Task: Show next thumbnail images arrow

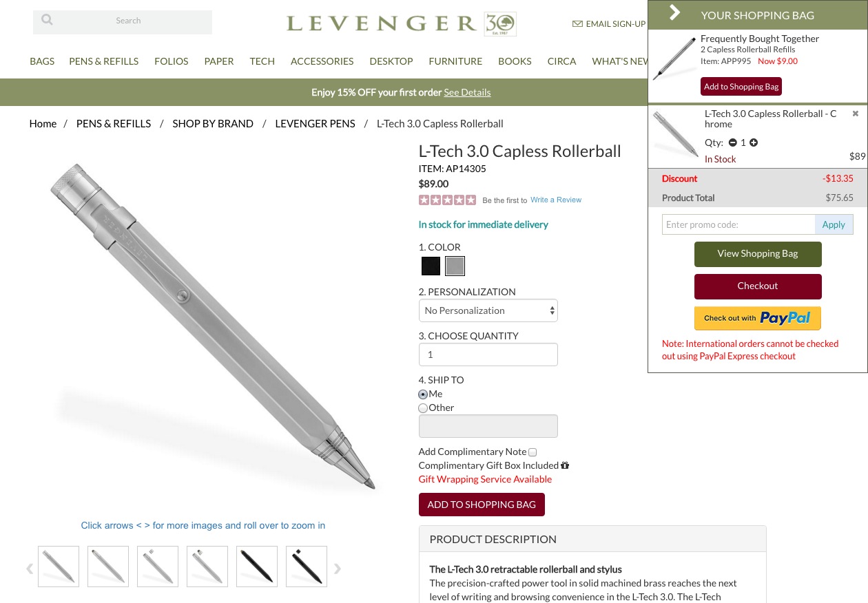Action: coord(337,569)
